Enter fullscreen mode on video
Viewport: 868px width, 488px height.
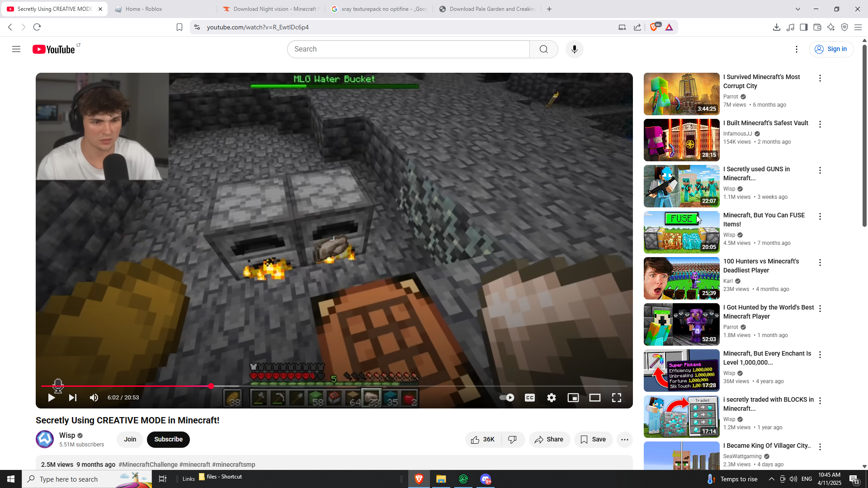click(616, 398)
